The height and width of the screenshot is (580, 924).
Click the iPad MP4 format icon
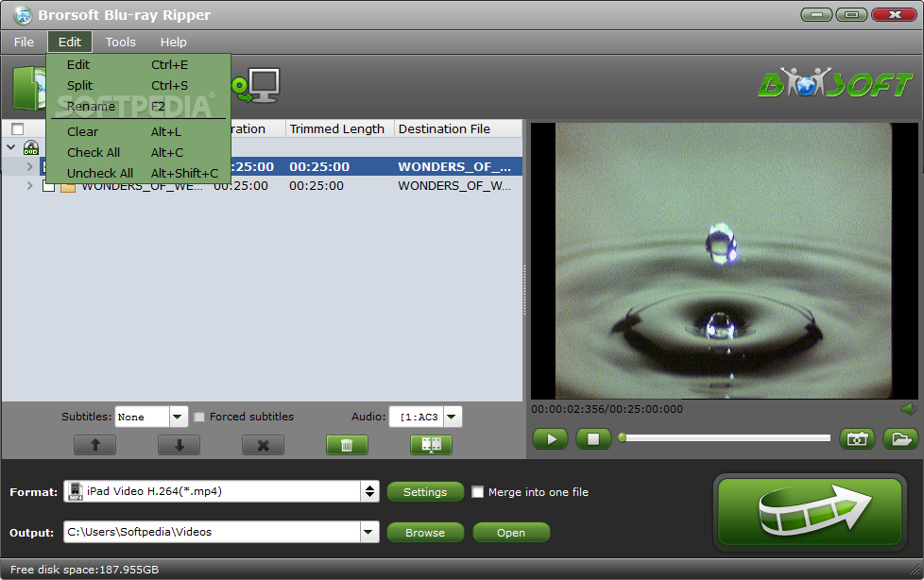(76, 491)
